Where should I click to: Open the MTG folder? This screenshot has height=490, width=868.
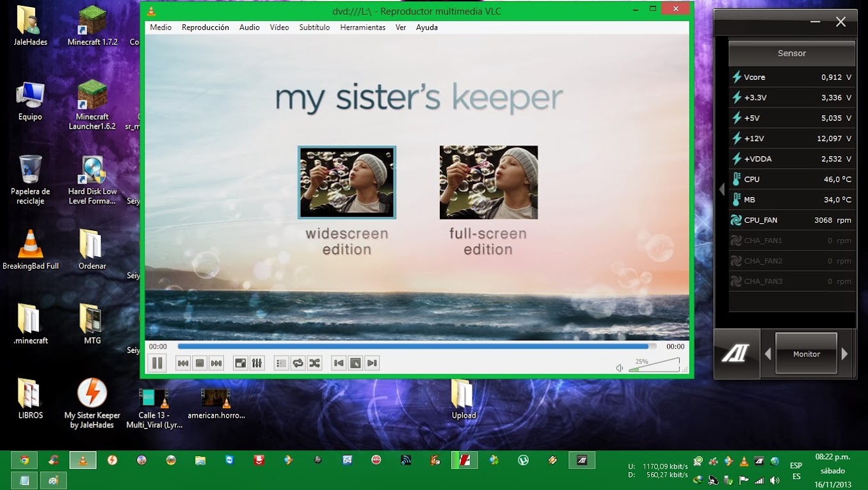pyautogui.click(x=92, y=324)
